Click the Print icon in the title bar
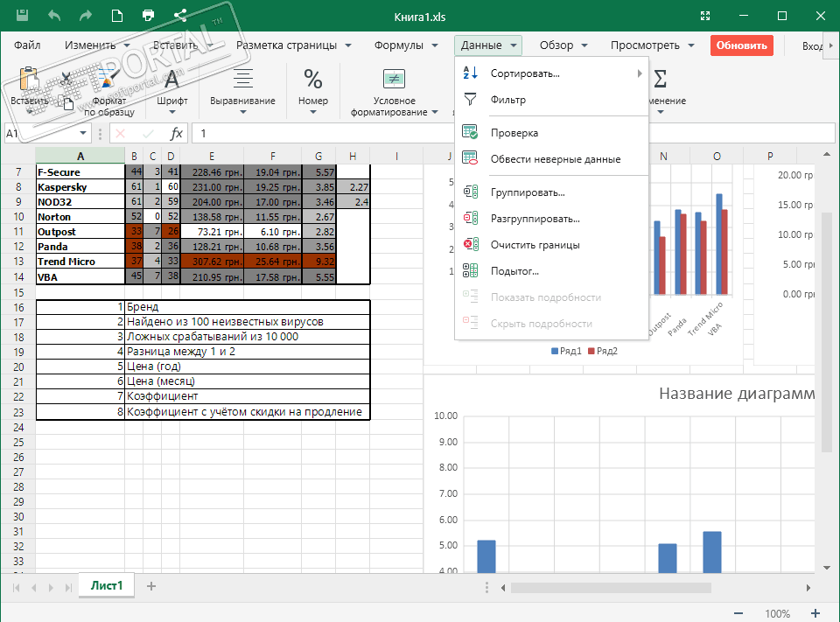The height and width of the screenshot is (622, 840). coord(149,16)
